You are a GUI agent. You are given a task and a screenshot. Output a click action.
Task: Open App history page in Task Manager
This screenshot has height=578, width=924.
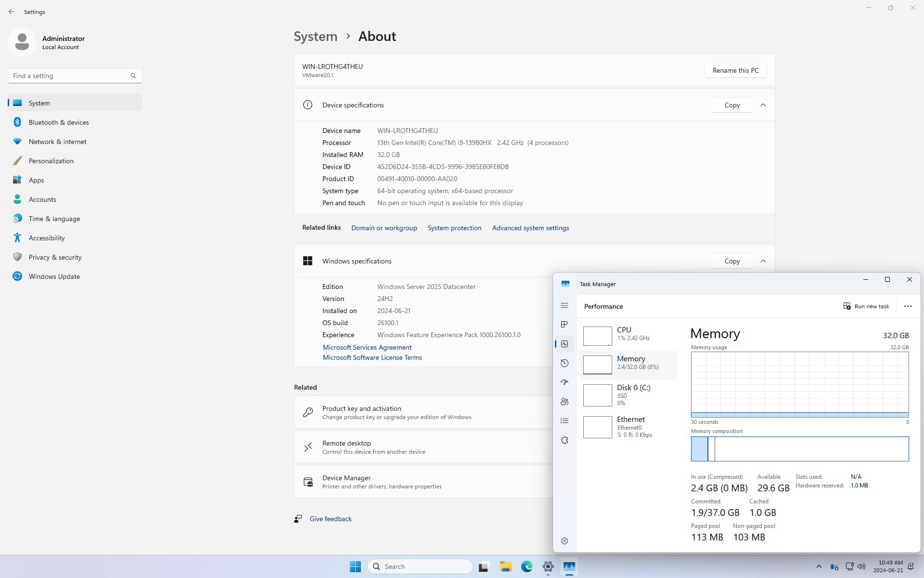[x=565, y=363]
